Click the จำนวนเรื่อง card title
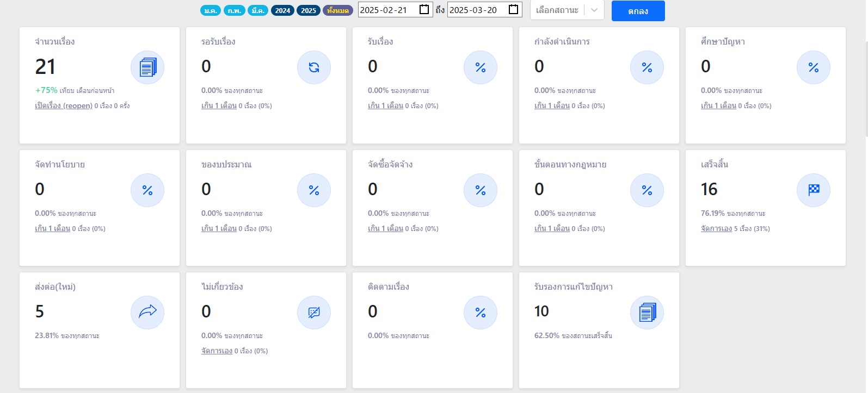This screenshot has height=393, width=868. (x=55, y=42)
